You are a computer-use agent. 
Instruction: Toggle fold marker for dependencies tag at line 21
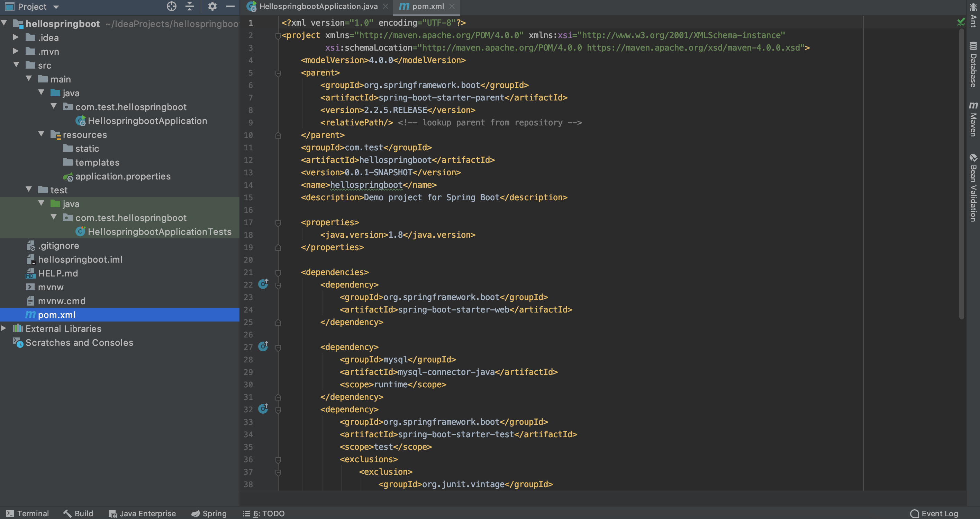pyautogui.click(x=278, y=273)
